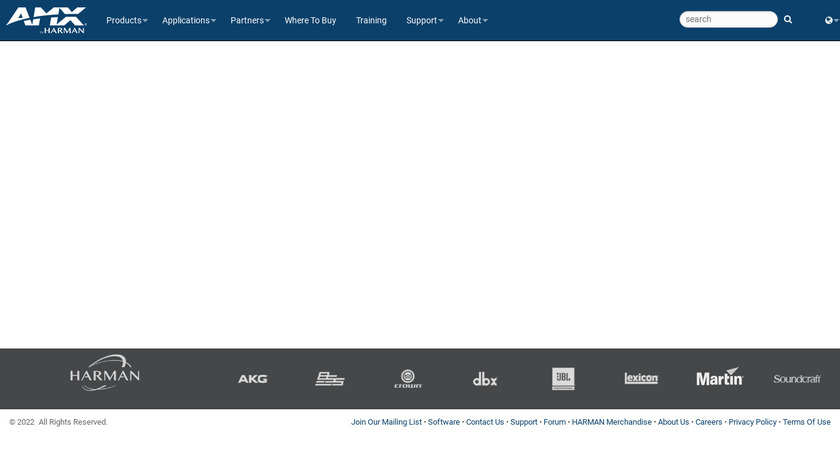
Task: Expand the Applications menu
Action: pyautogui.click(x=189, y=20)
